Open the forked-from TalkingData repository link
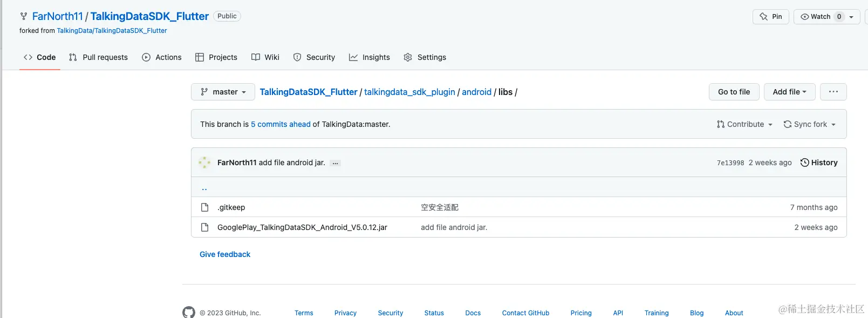868x318 pixels. click(112, 31)
